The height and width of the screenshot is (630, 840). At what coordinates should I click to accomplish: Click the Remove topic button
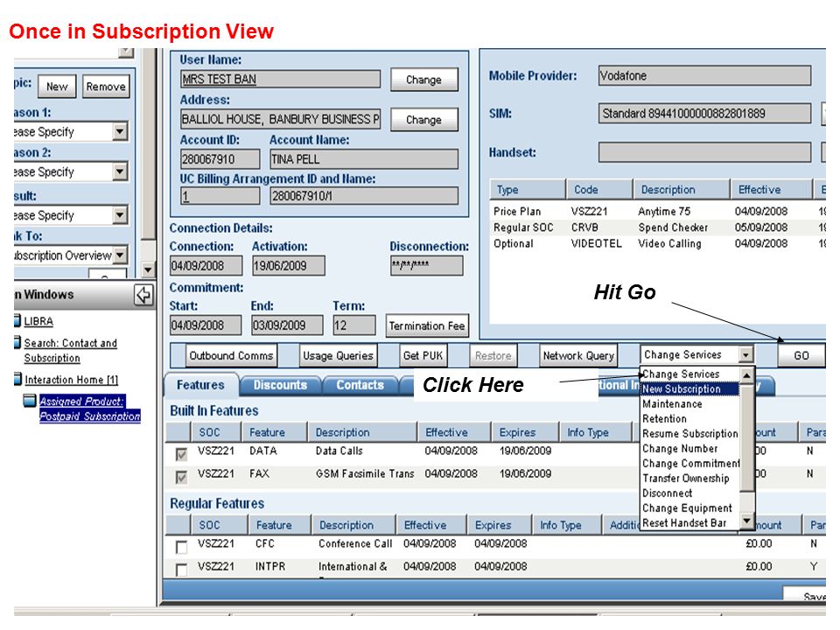(106, 87)
